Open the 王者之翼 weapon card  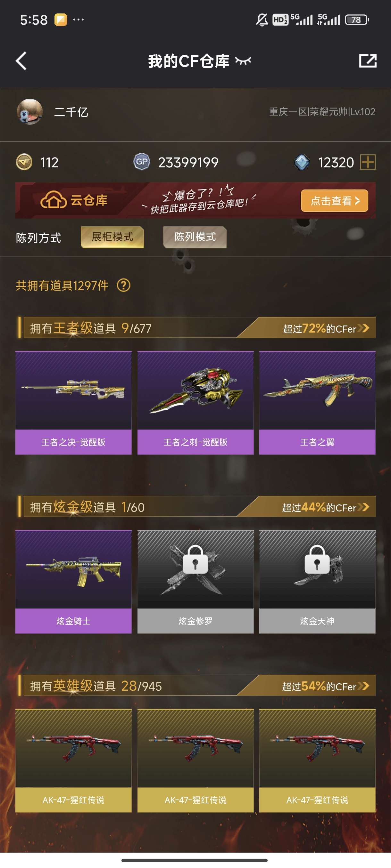(317, 403)
